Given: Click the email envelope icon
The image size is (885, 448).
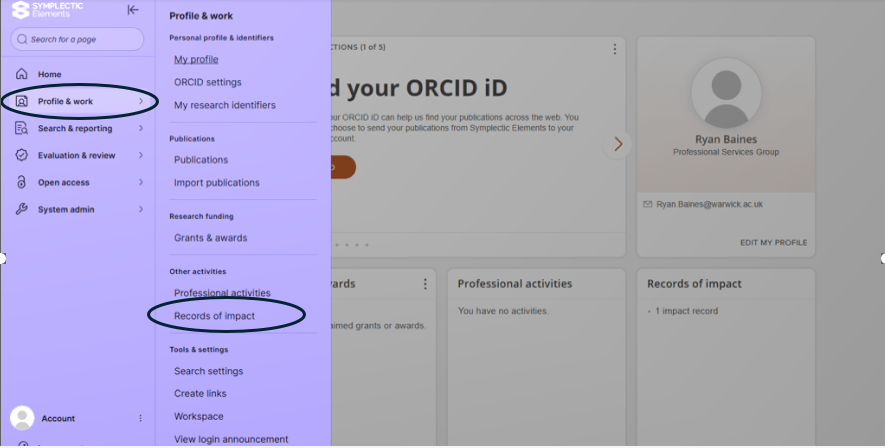Looking at the screenshot, I should pyautogui.click(x=647, y=204).
